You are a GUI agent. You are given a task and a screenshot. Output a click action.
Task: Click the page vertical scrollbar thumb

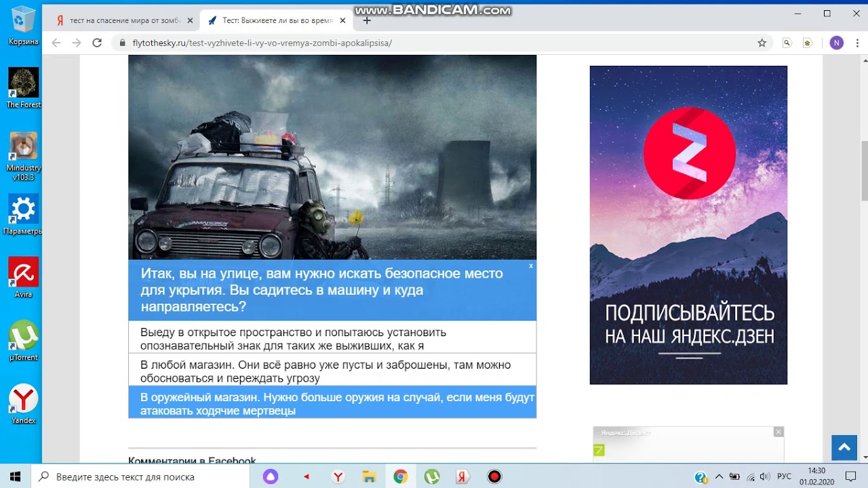tap(864, 171)
